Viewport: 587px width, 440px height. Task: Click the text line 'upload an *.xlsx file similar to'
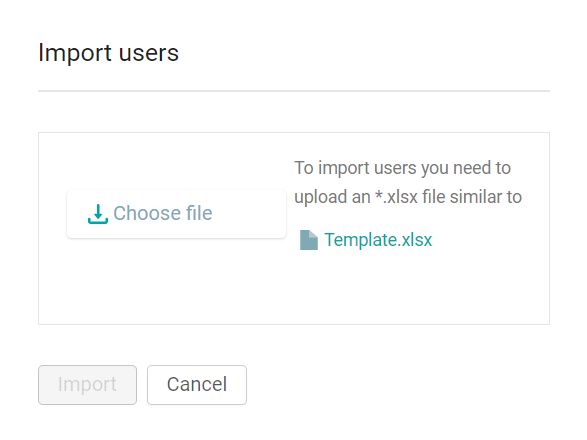tap(408, 197)
